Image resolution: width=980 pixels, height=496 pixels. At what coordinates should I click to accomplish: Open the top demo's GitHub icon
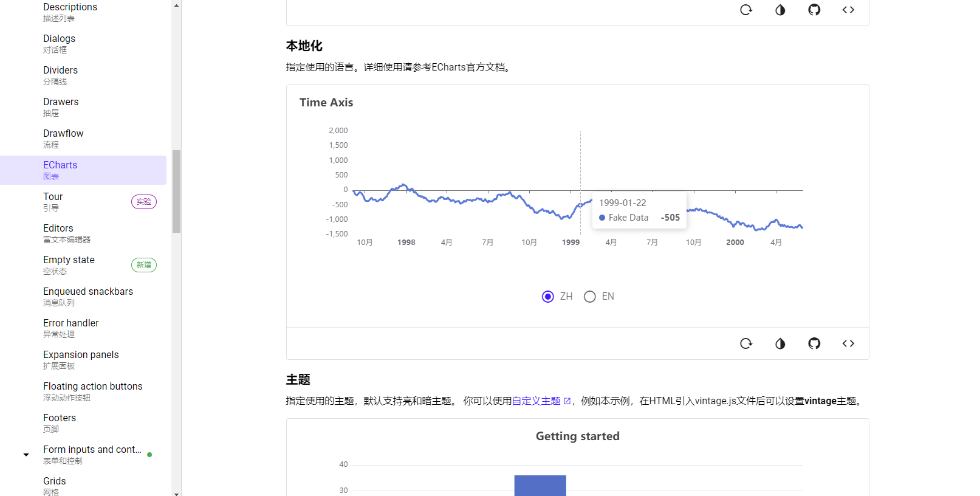(x=814, y=10)
